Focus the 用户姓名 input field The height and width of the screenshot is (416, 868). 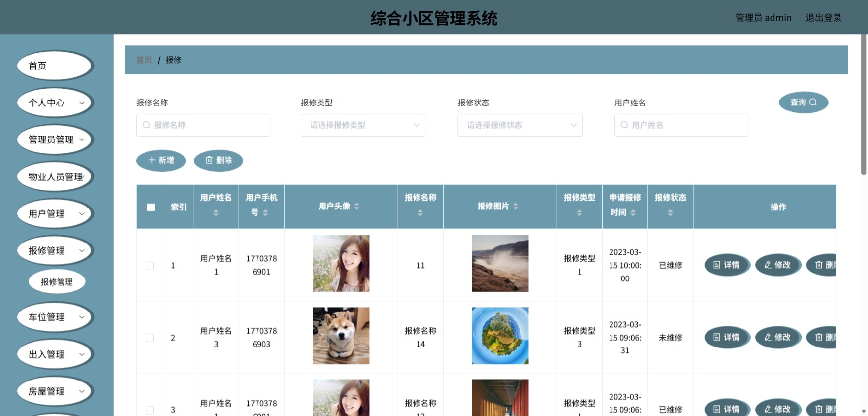click(681, 125)
